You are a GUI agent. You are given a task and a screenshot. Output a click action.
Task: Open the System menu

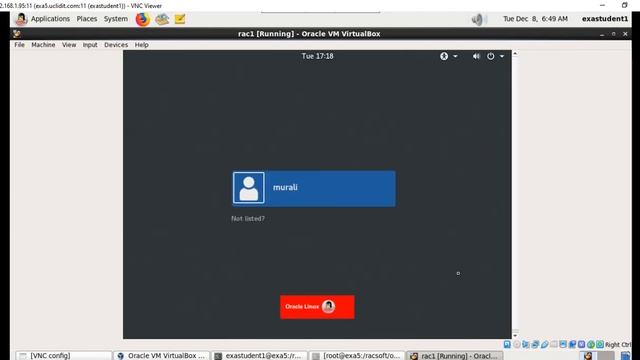point(116,19)
